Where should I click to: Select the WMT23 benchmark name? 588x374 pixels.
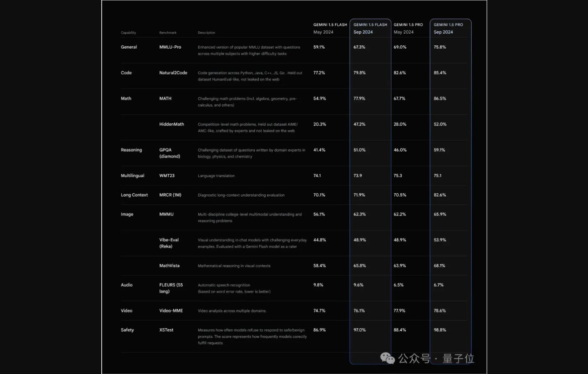(x=167, y=175)
